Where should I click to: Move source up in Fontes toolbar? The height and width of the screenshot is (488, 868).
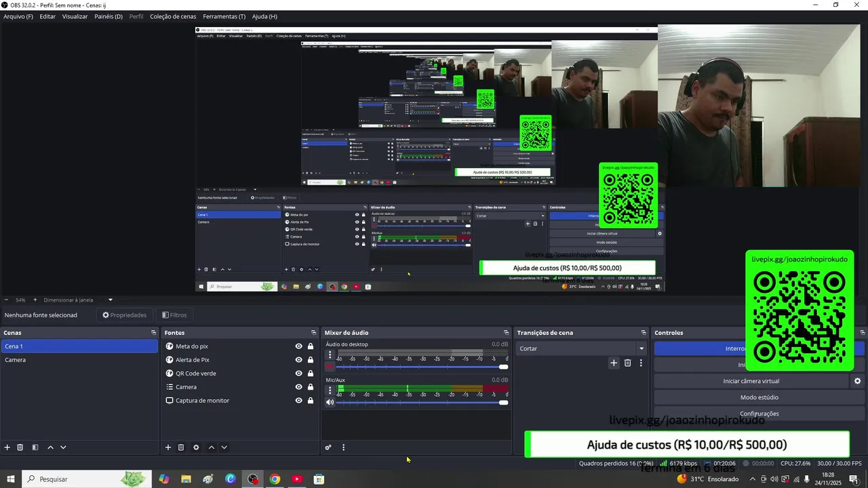pos(211,447)
